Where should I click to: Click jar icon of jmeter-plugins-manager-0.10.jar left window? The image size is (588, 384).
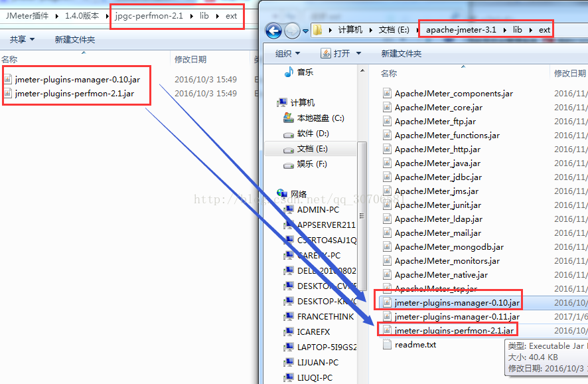point(7,79)
